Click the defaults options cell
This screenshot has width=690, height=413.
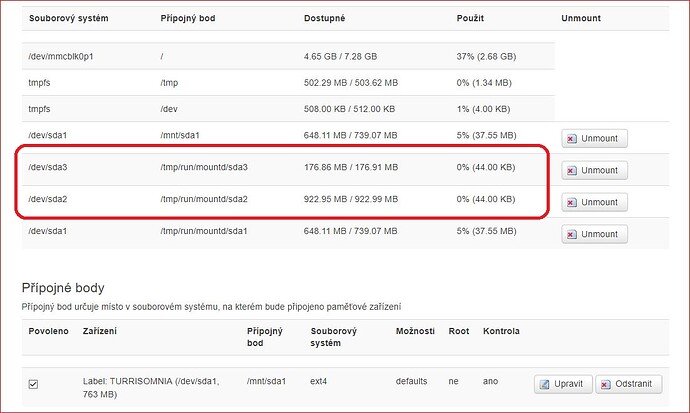(411, 381)
